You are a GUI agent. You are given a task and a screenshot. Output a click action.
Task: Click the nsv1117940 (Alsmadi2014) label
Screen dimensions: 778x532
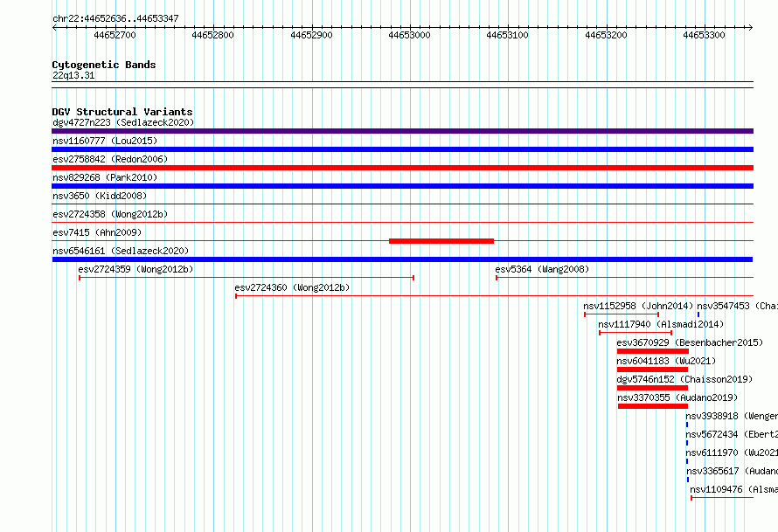661,324
